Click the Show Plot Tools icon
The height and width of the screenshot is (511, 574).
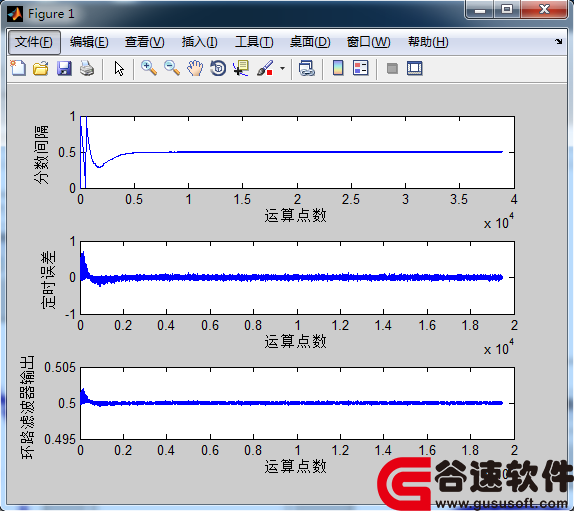coord(415,68)
